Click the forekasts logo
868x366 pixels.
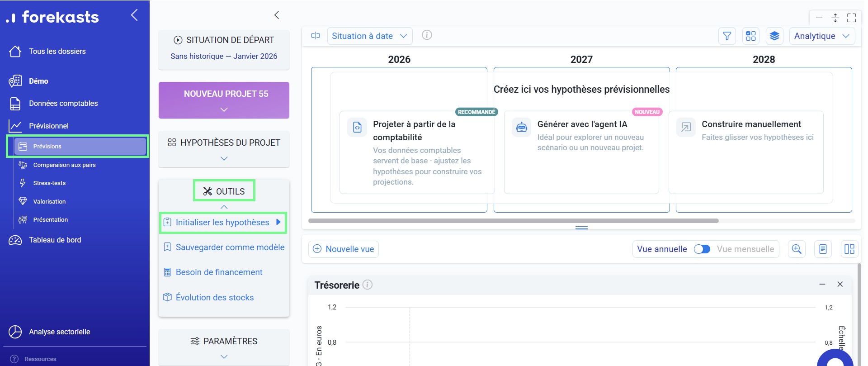pos(52,17)
